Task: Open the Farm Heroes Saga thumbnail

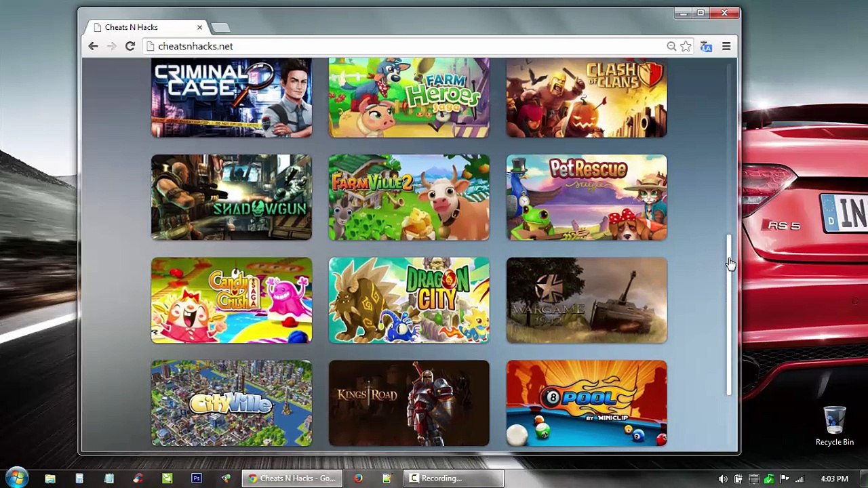Action: [x=409, y=98]
